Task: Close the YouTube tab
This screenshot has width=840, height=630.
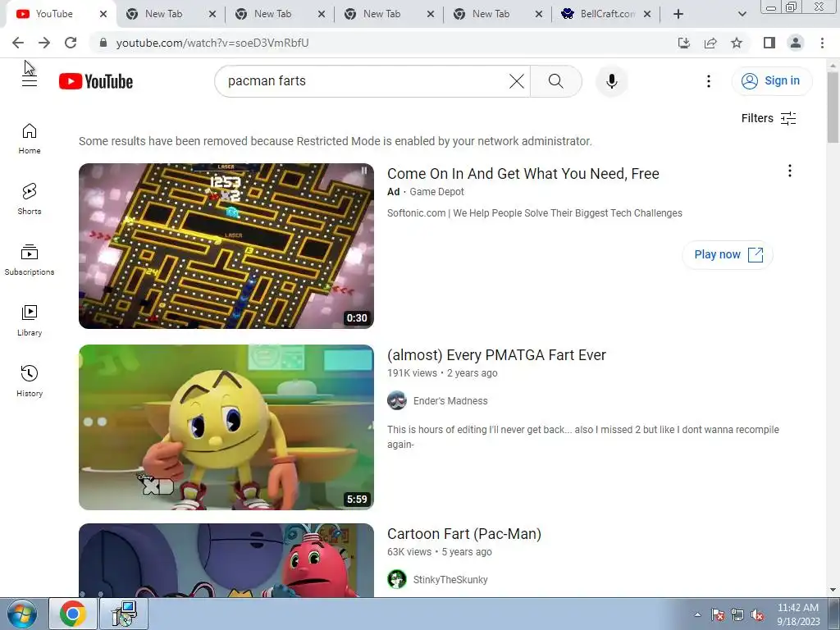Action: point(103,14)
